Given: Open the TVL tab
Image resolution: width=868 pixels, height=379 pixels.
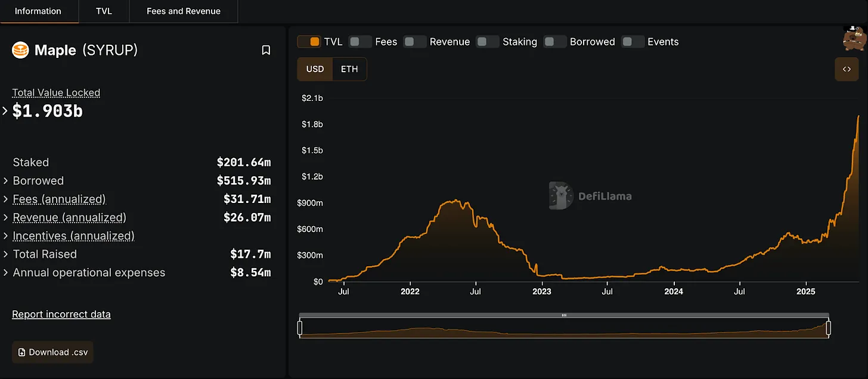Looking at the screenshot, I should coord(104,11).
